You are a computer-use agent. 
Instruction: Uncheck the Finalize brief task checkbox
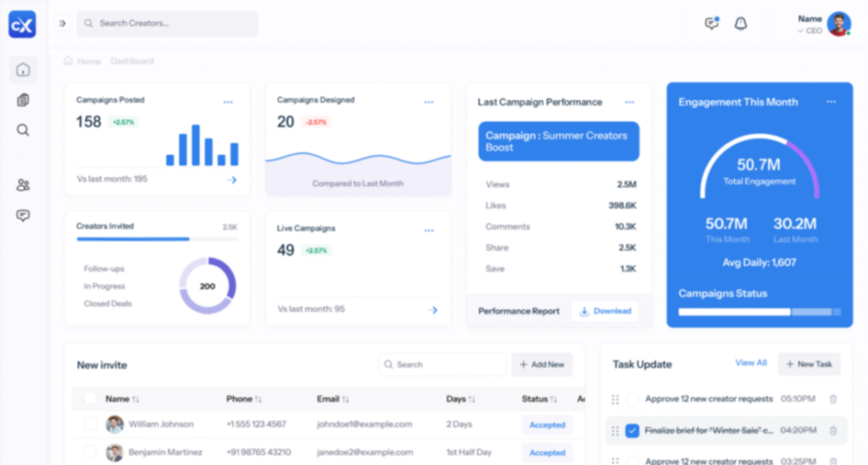632,431
